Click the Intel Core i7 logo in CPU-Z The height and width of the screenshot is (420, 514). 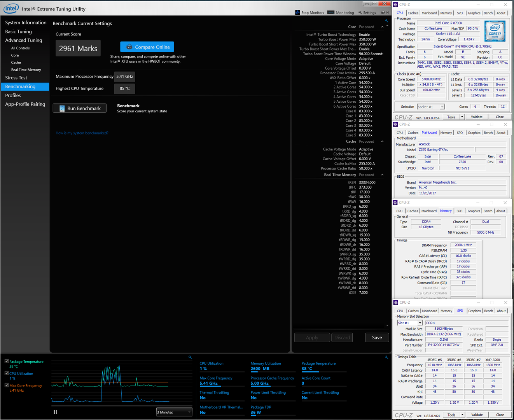495,31
